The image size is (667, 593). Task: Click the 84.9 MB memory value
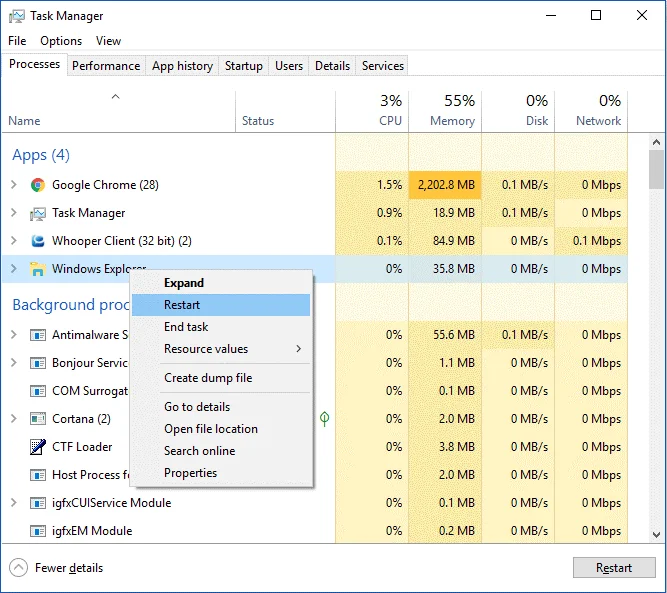pyautogui.click(x=453, y=241)
